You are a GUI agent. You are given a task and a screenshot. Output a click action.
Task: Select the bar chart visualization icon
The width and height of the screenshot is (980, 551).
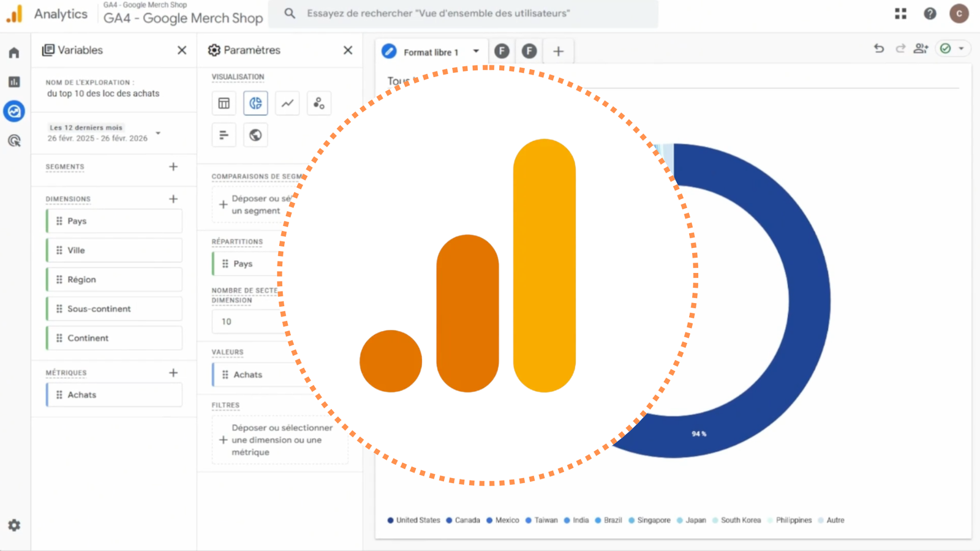point(224,135)
